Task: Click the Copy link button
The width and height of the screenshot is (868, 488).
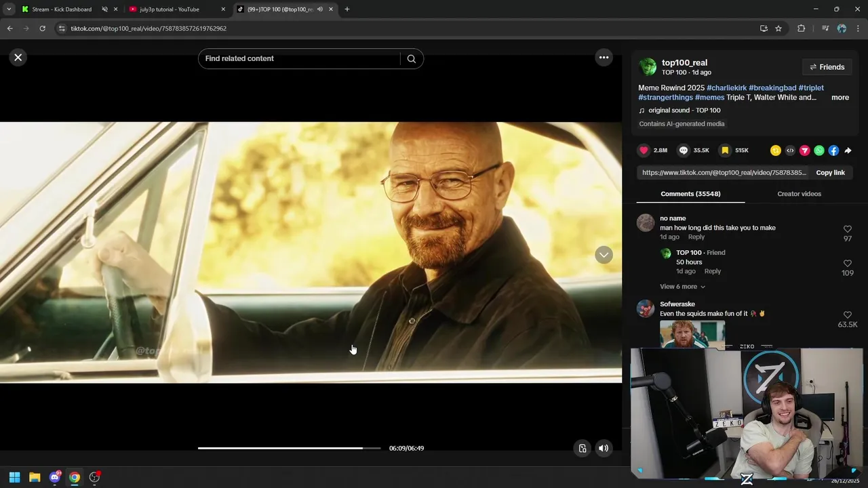Action: coord(830,173)
